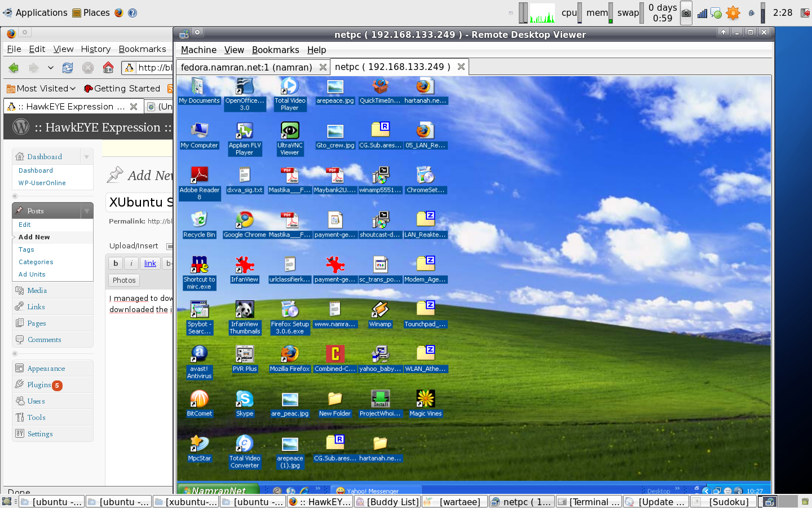Click the Categories link in Posts
Screen dimensions: 812x508
coord(36,262)
